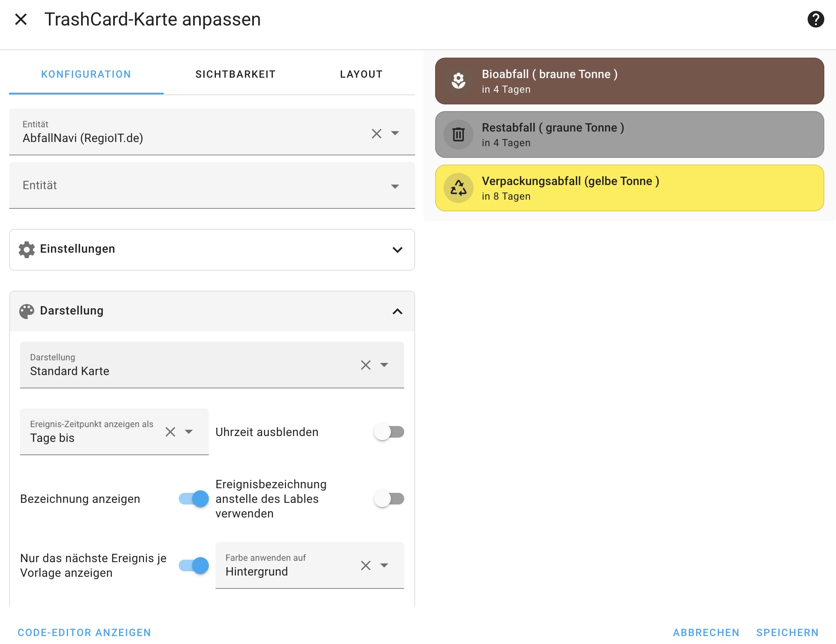Click the Darstellung section header title
Image resolution: width=836 pixels, height=644 pixels.
click(x=72, y=311)
